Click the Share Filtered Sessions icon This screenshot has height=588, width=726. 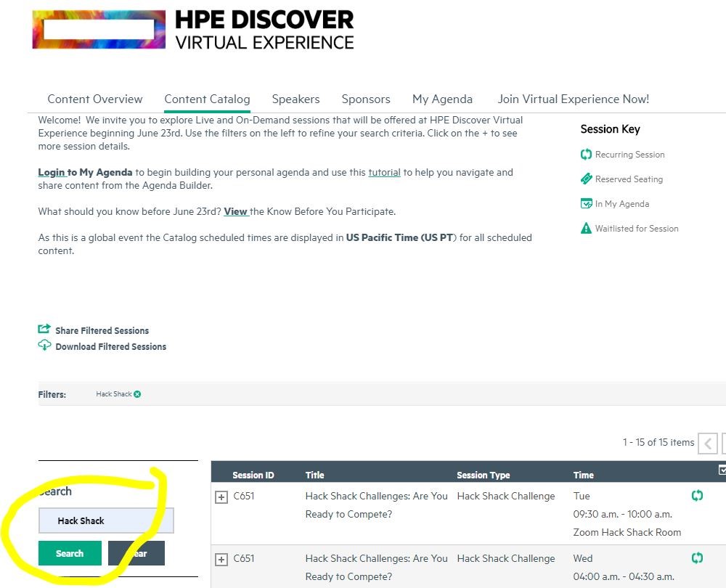(x=44, y=330)
